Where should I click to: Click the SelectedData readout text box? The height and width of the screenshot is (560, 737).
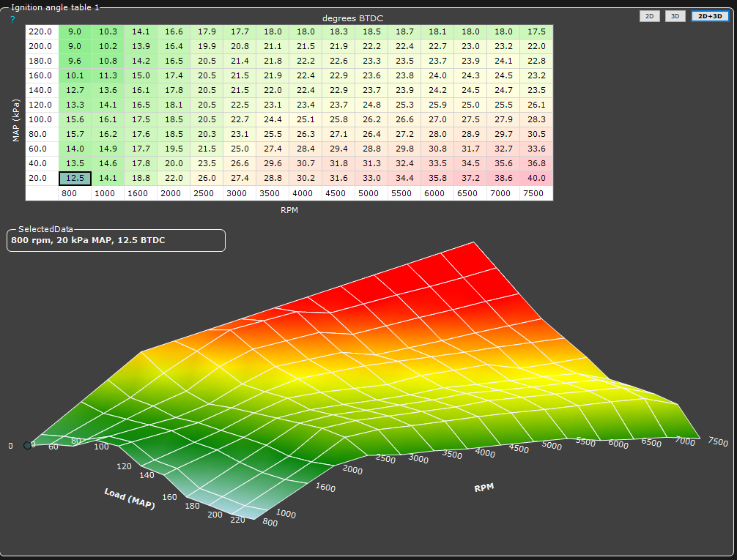click(116, 241)
